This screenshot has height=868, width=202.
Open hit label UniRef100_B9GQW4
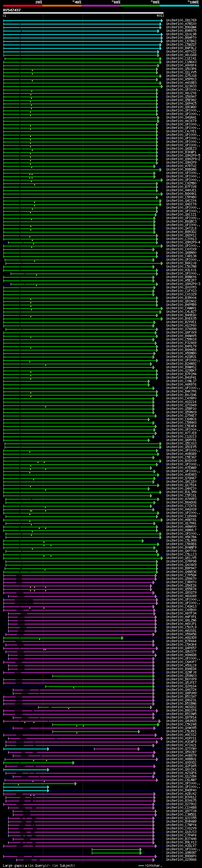(x=181, y=27)
